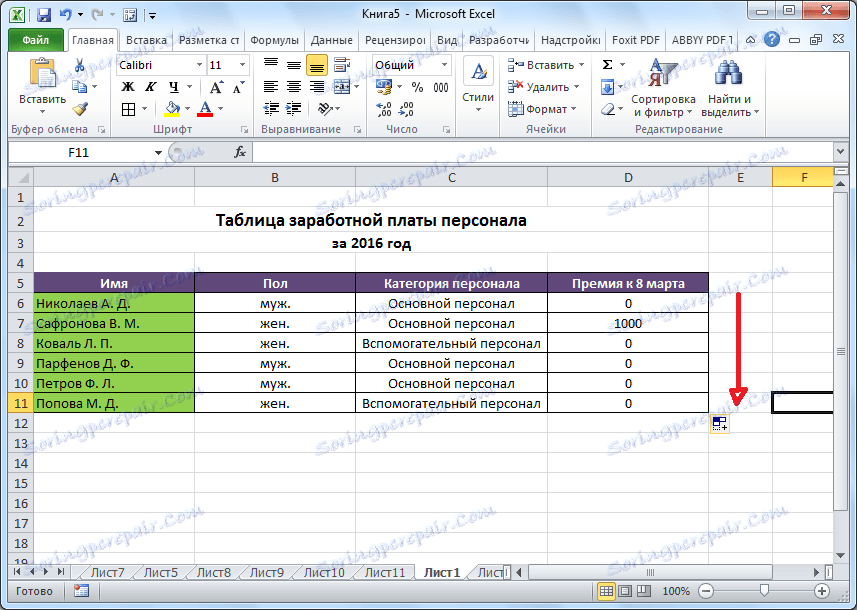Apply percent style to the cell
The width and height of the screenshot is (857, 610).
(x=415, y=86)
